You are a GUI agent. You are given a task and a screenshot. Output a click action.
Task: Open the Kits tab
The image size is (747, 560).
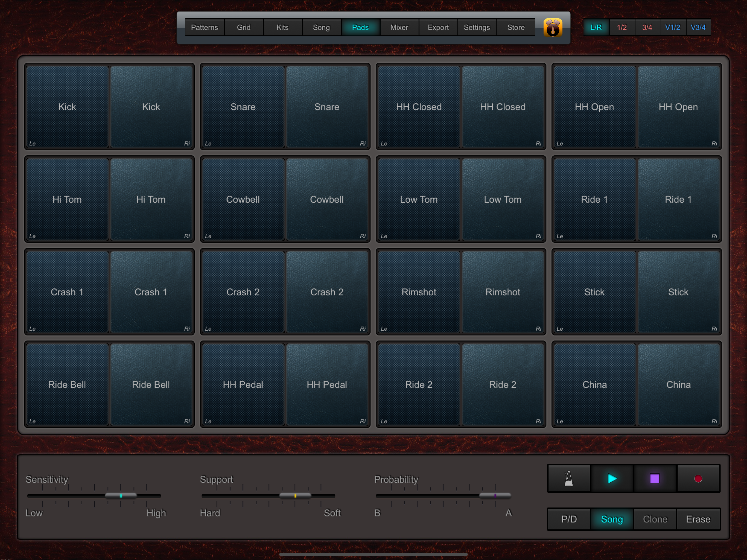click(282, 27)
